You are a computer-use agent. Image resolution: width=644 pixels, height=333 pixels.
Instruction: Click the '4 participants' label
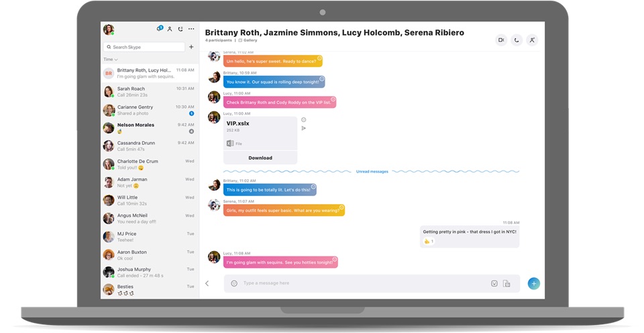(x=219, y=40)
